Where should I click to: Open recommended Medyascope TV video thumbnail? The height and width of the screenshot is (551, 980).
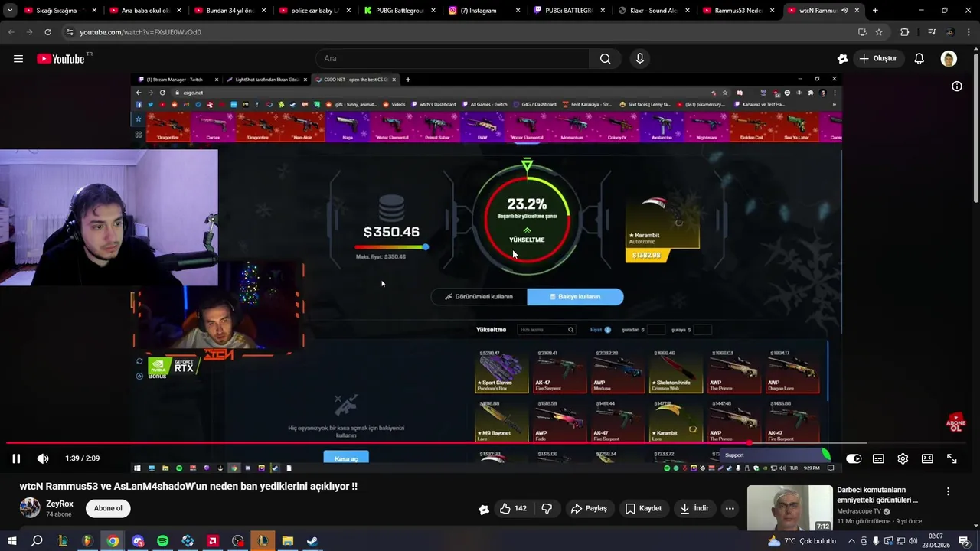[x=789, y=508]
